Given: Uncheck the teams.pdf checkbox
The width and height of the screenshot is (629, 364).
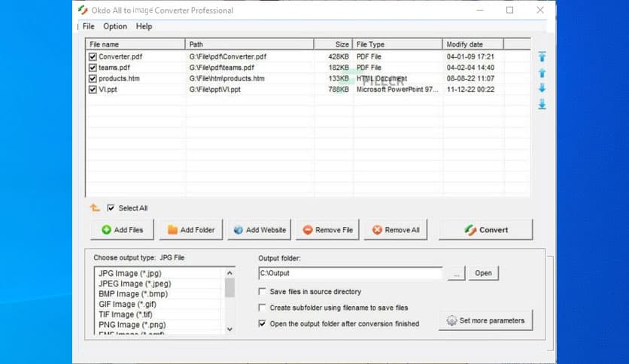Looking at the screenshot, I should click(x=93, y=68).
